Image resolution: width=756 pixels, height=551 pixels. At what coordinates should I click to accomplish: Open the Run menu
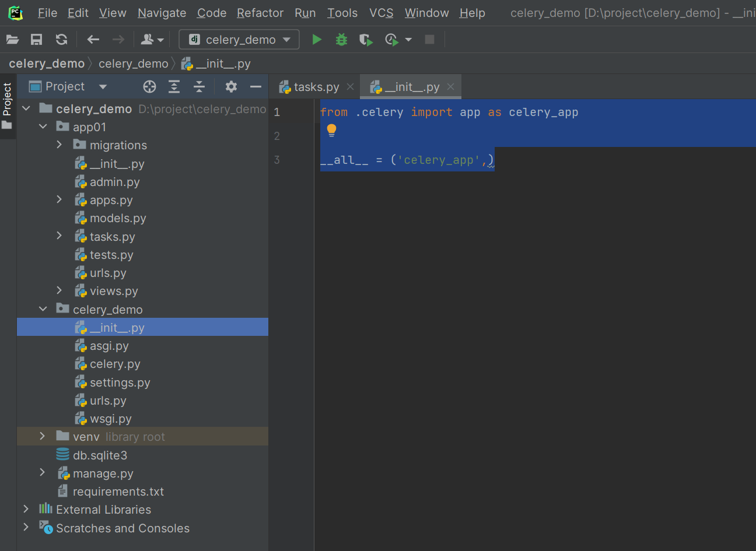point(305,13)
